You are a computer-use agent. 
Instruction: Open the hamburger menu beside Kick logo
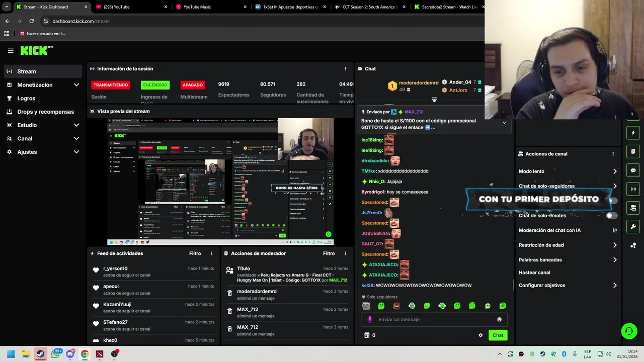click(x=11, y=51)
